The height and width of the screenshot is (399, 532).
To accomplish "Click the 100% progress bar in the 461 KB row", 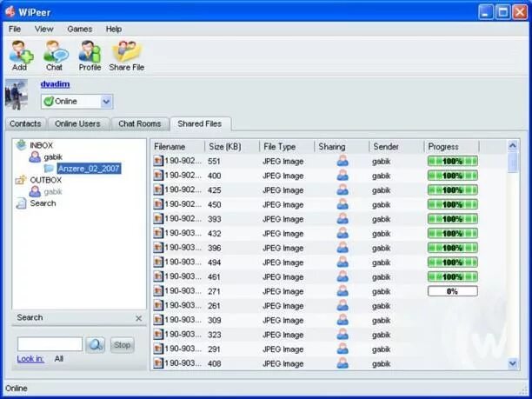I will pyautogui.click(x=453, y=276).
